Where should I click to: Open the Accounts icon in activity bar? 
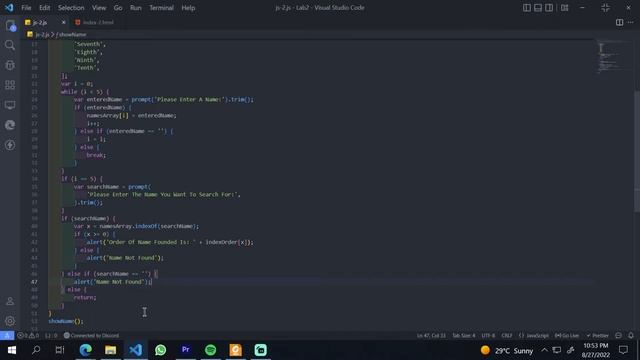10,301
